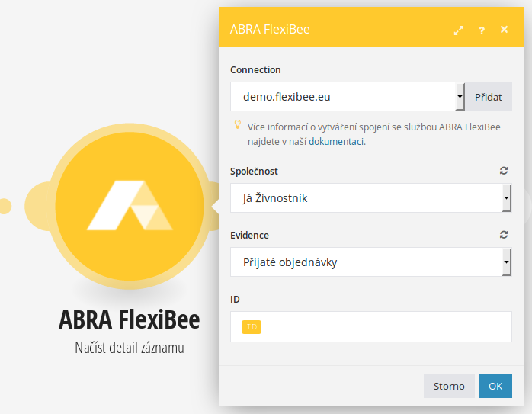Click the ABRA FlexiBee module name
532x414 pixels.
tap(130, 319)
